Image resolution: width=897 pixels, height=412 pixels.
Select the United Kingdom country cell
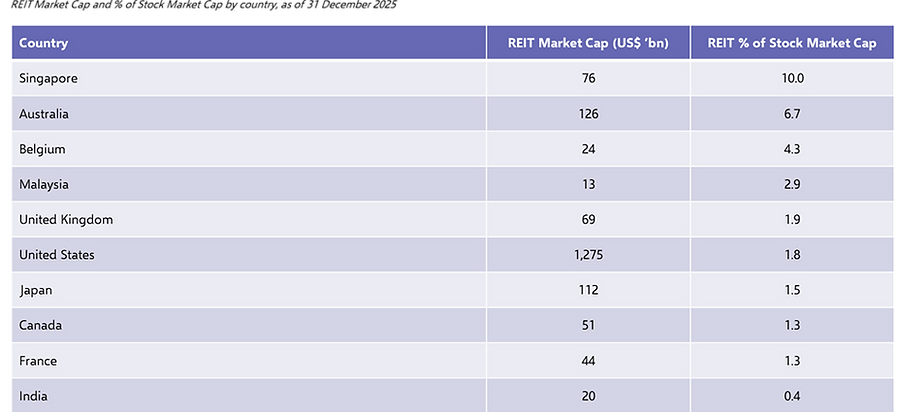click(249, 219)
